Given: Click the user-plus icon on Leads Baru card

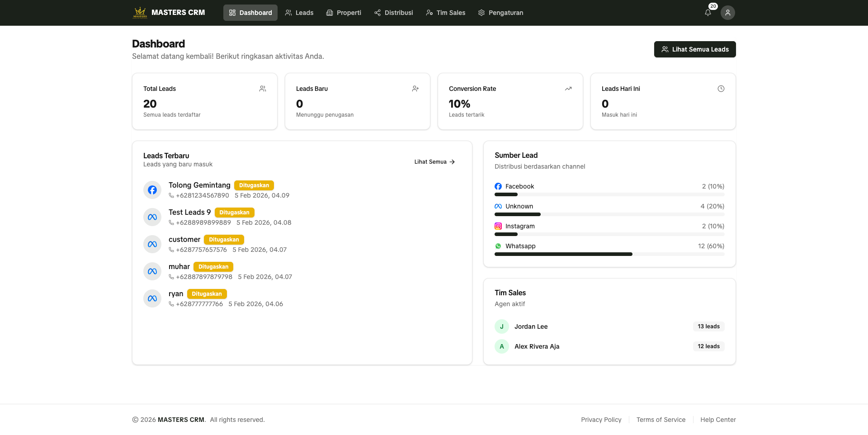Looking at the screenshot, I should click(415, 89).
